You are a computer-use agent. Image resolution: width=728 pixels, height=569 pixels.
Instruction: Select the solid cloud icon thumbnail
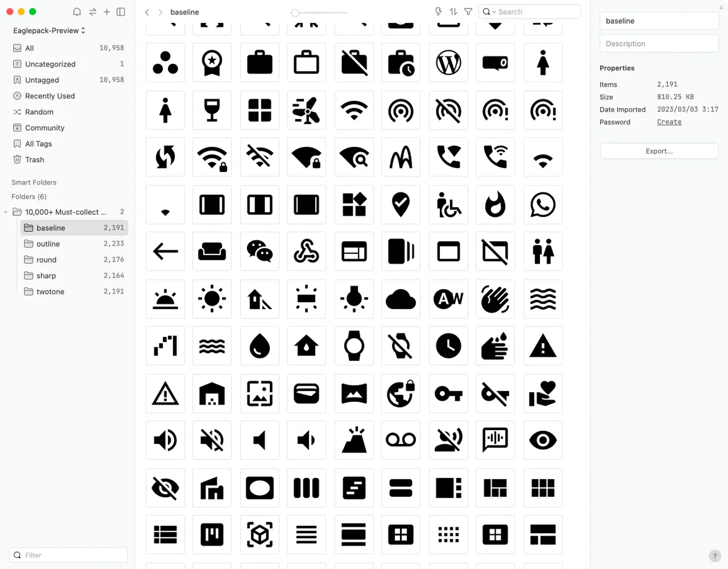pyautogui.click(x=400, y=299)
